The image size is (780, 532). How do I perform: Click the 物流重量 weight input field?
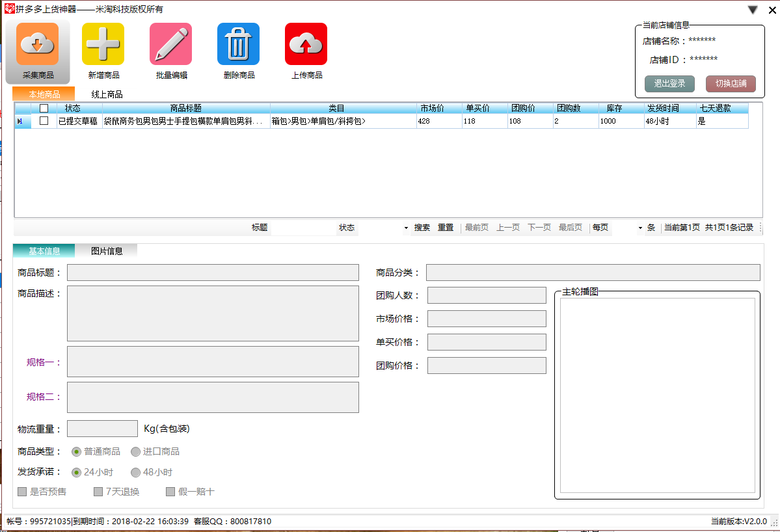coord(102,428)
